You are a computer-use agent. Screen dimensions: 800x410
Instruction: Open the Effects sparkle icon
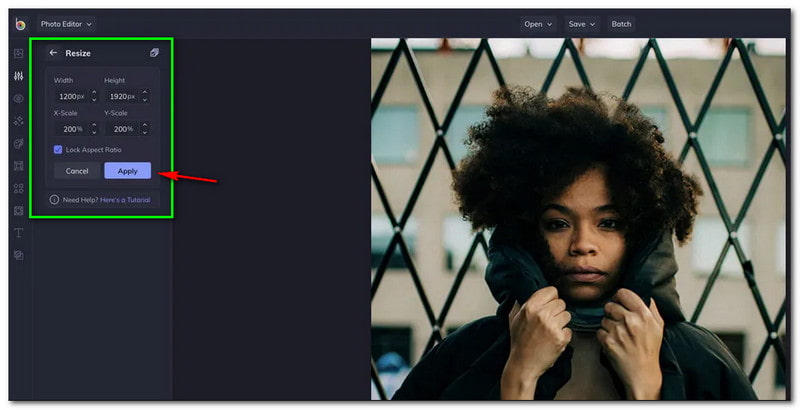(18, 121)
